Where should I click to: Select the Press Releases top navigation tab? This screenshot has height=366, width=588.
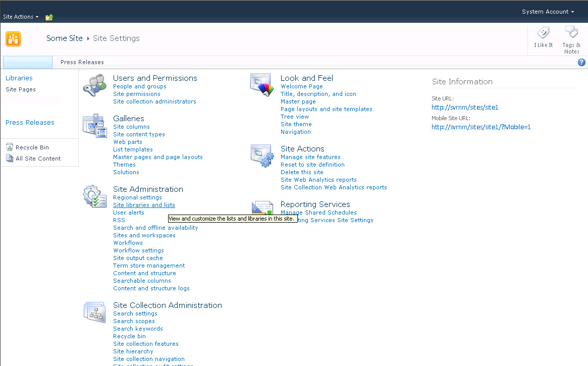pos(82,62)
